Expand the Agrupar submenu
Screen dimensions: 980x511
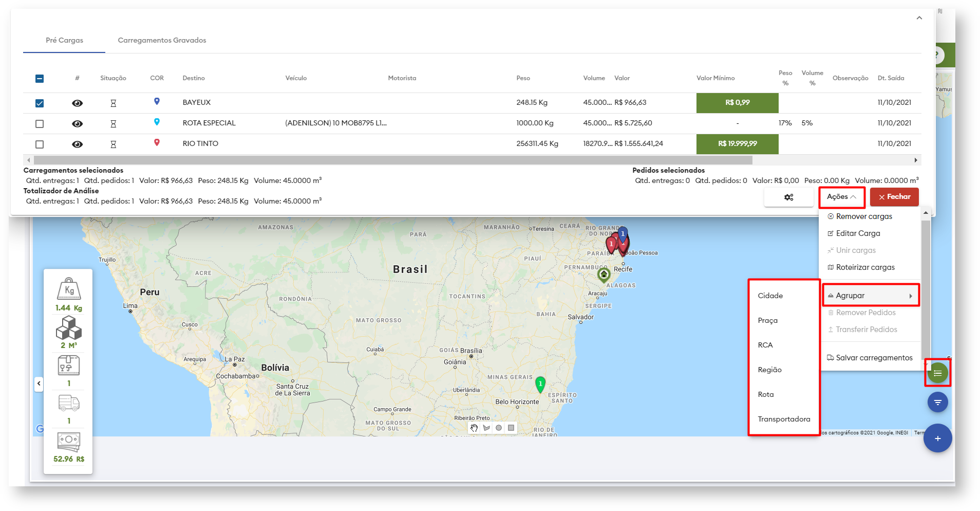coord(871,296)
